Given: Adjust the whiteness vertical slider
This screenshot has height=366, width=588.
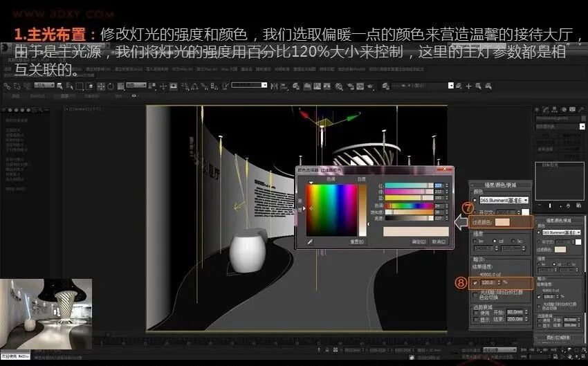Looking at the screenshot, I should point(362,210).
